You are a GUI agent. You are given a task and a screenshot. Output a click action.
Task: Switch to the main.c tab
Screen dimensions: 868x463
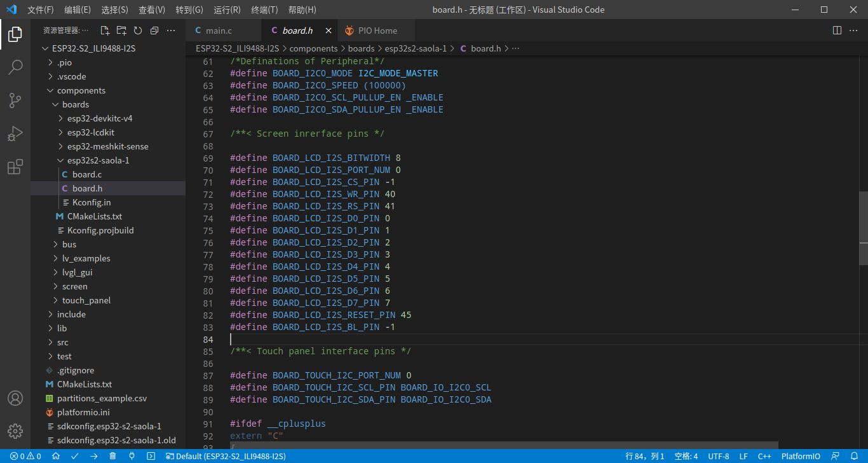[219, 30]
